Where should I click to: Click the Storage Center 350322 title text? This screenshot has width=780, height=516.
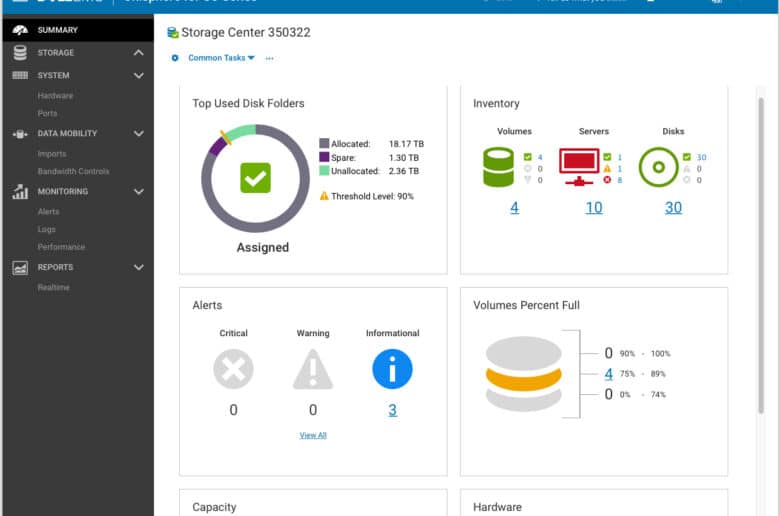(x=246, y=32)
